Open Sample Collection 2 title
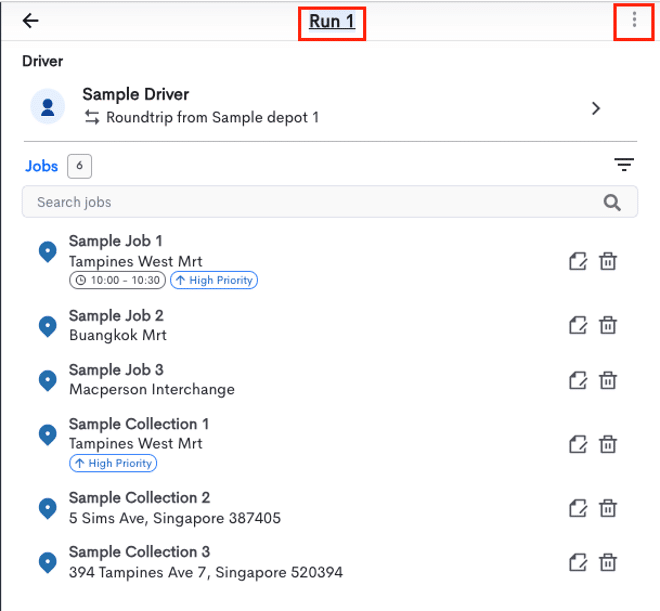660x611 pixels. click(x=139, y=498)
